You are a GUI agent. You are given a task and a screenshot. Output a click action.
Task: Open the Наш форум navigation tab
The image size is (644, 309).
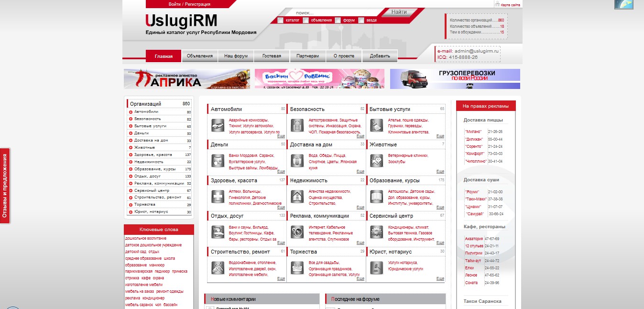pos(236,56)
